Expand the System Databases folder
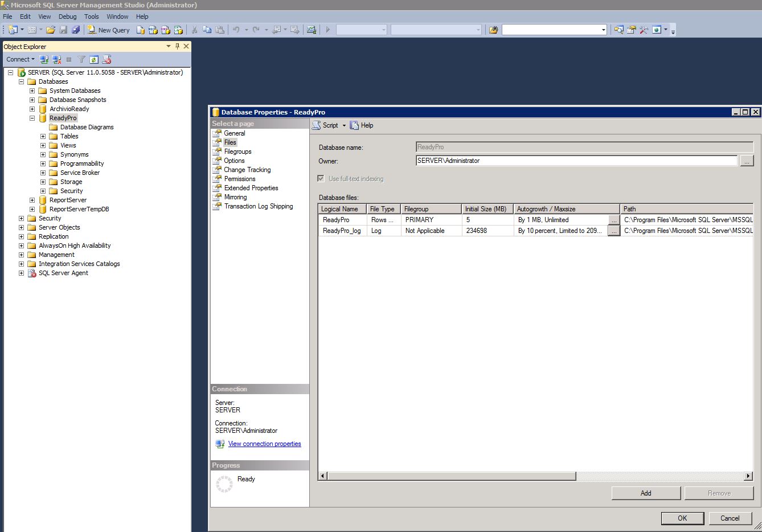762x532 pixels. pyautogui.click(x=32, y=91)
